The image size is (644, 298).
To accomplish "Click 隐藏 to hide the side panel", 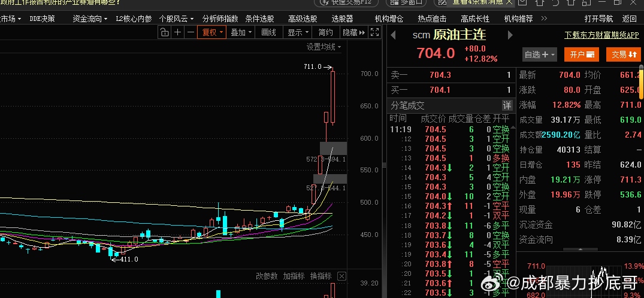I will (x=353, y=32).
